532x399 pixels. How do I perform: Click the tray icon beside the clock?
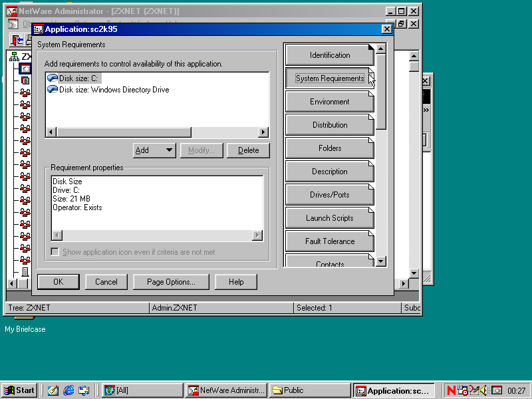click(x=497, y=390)
